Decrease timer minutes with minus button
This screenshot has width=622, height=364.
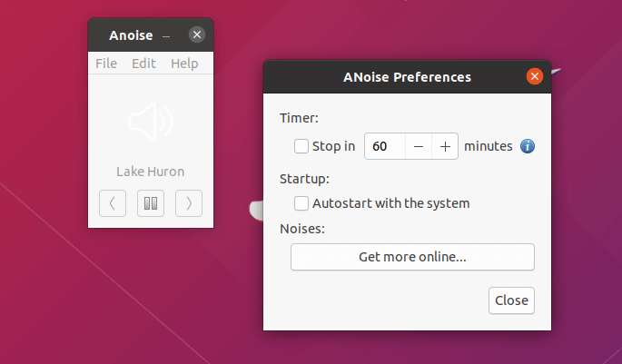(419, 146)
